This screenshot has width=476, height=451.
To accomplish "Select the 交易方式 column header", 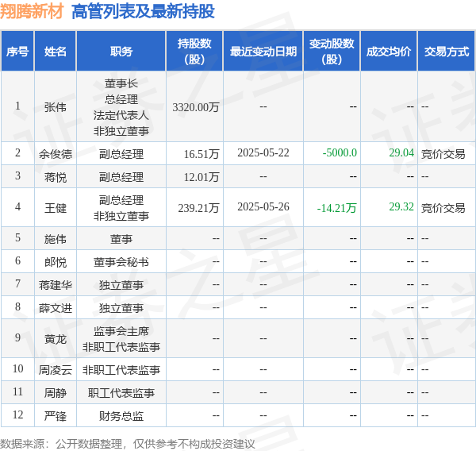I will click(x=447, y=52).
